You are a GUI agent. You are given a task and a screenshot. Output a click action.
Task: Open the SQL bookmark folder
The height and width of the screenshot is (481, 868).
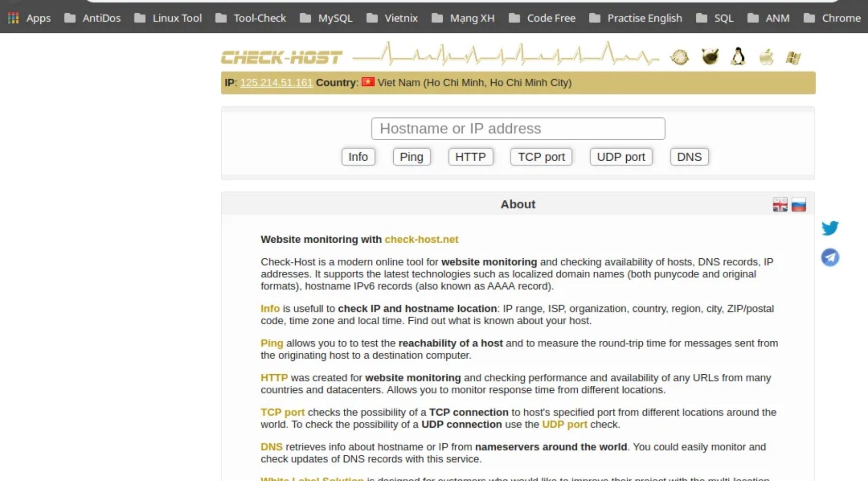pos(715,18)
